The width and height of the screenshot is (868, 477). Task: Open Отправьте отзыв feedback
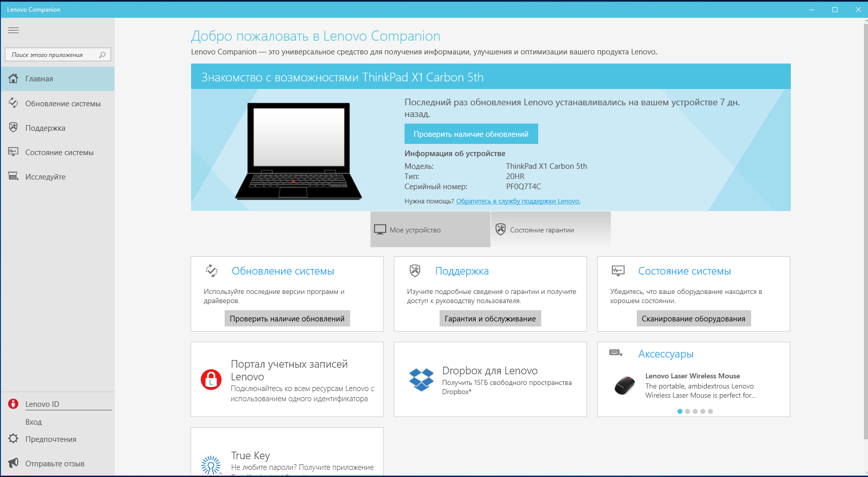pyautogui.click(x=58, y=463)
